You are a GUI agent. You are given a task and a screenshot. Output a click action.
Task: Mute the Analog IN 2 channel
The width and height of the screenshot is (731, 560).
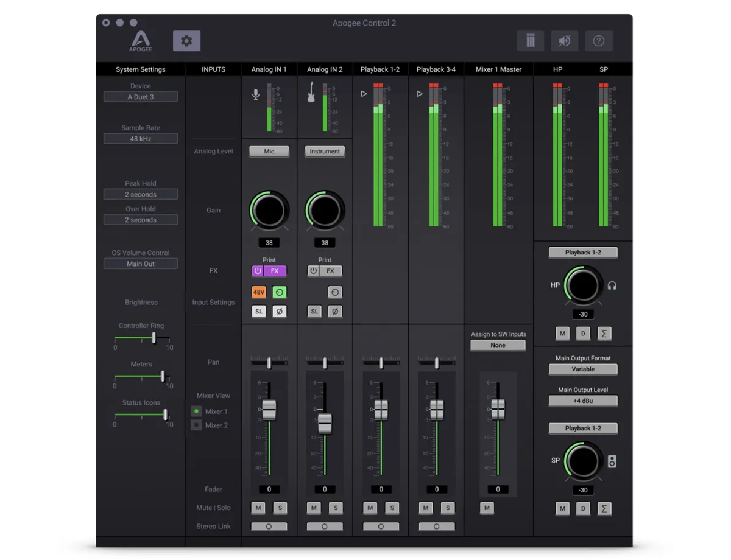pos(314,508)
